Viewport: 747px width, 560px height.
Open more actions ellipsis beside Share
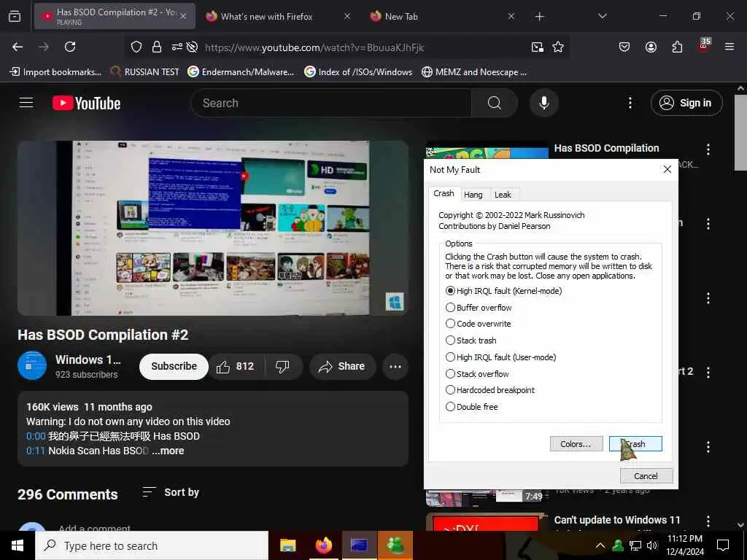(395, 366)
